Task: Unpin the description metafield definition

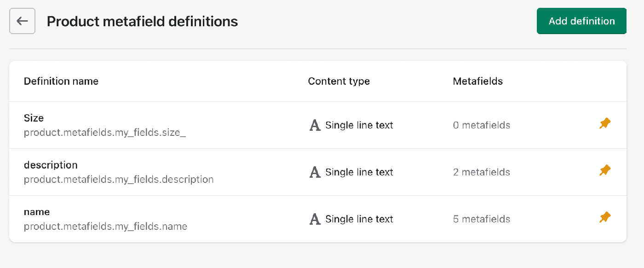Action: click(x=605, y=171)
